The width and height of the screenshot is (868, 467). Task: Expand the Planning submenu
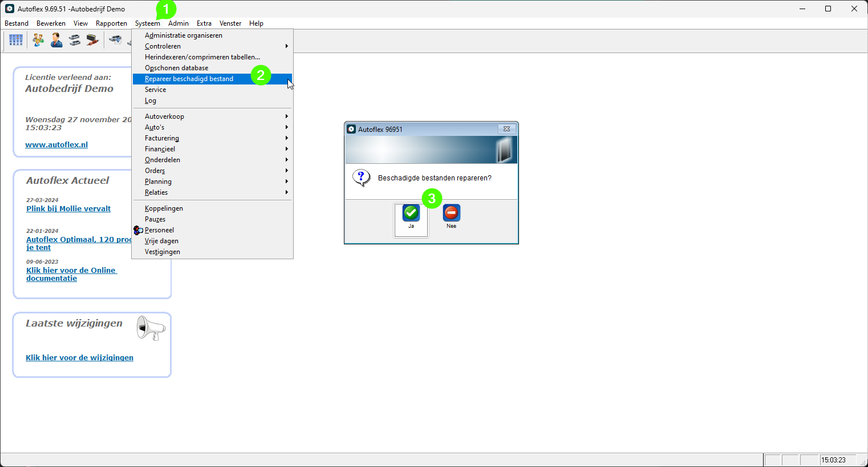click(213, 182)
